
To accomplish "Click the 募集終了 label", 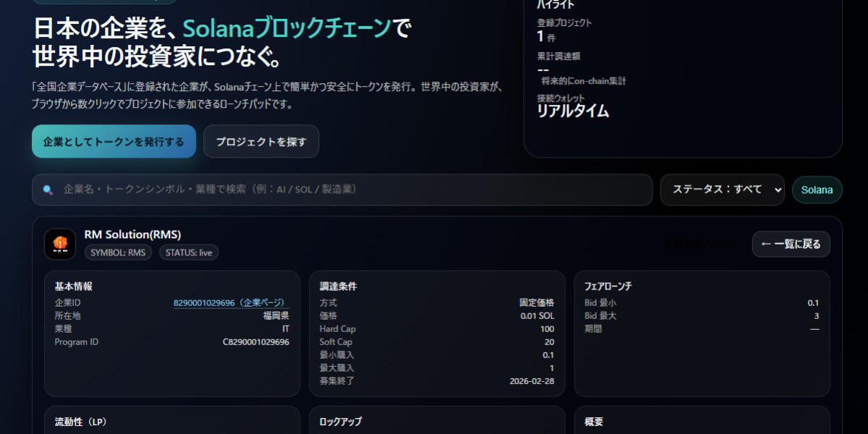I will [337, 381].
